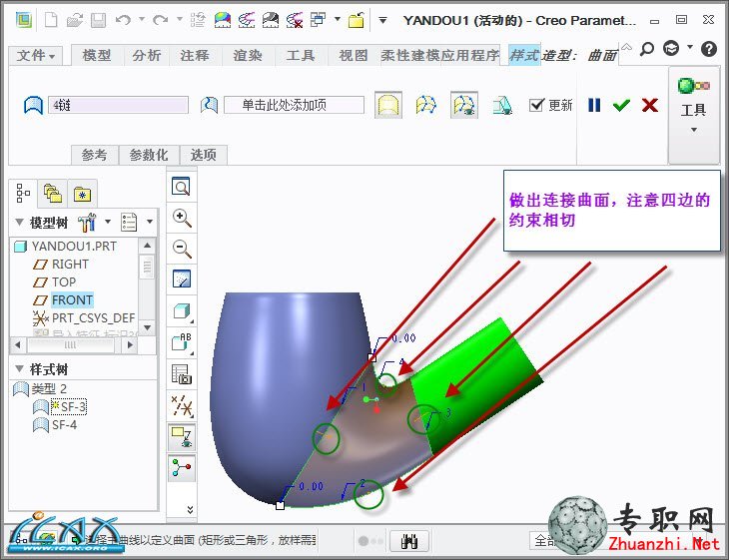
Task: Pause the style surface feature
Action: pos(594,105)
